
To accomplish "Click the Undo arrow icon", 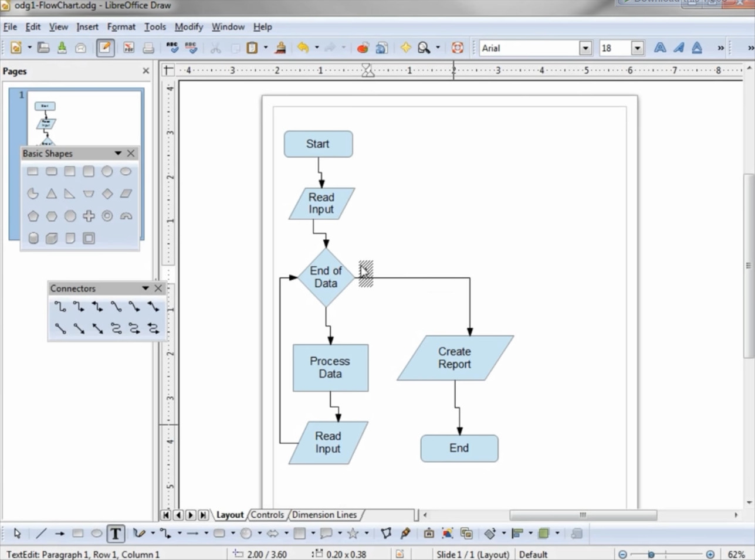I will (303, 48).
